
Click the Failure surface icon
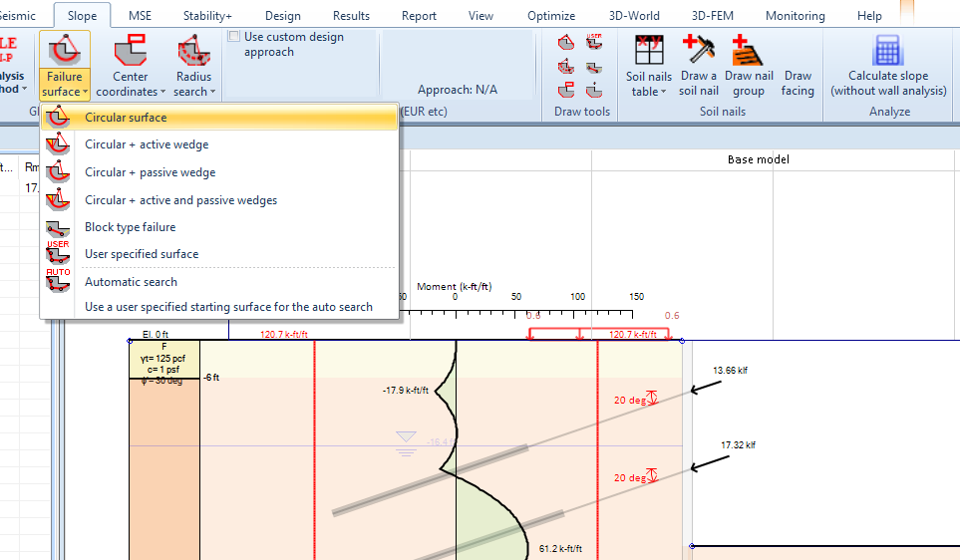[64, 50]
